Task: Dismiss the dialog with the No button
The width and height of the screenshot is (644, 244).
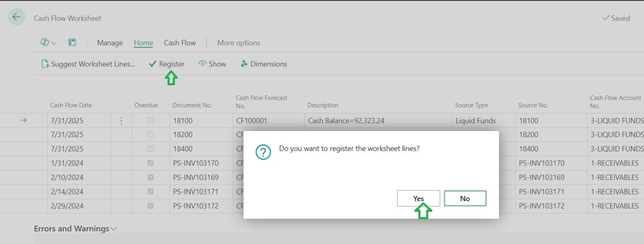Action: coord(465,198)
